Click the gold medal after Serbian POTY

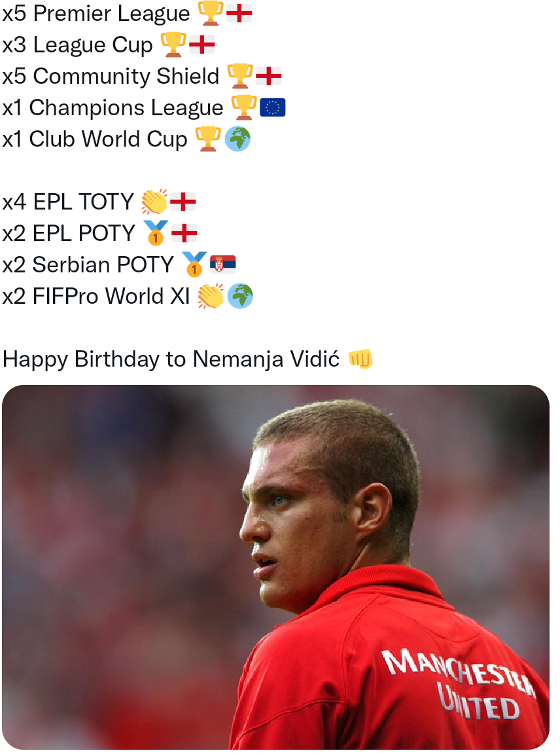(x=194, y=265)
